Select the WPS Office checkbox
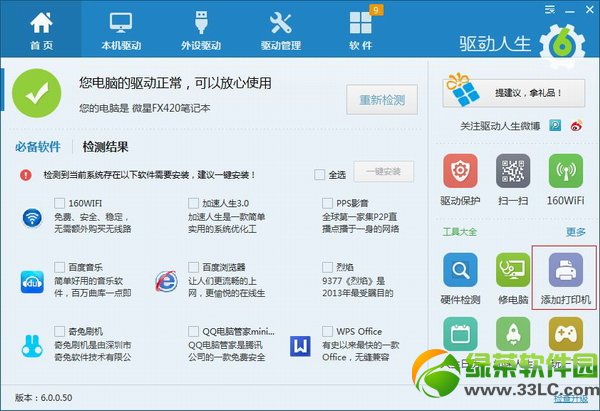 [x=327, y=331]
